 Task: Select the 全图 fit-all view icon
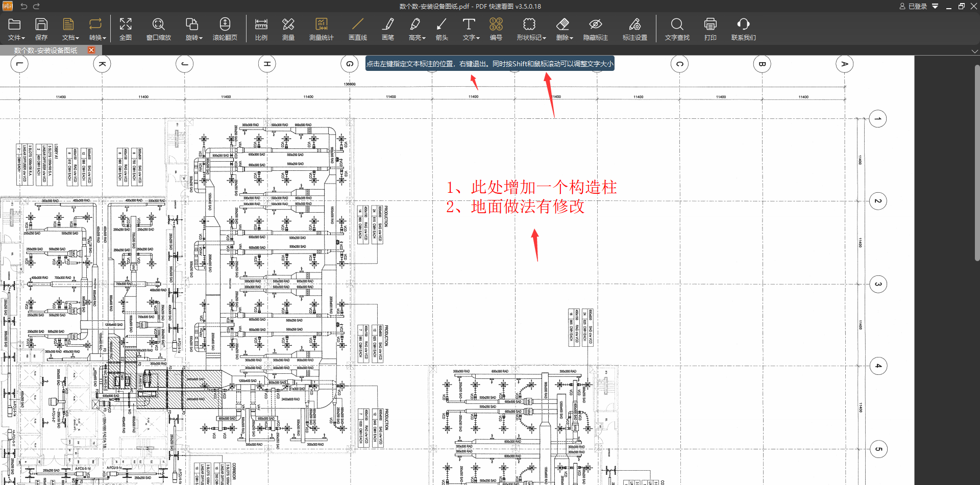tap(126, 24)
